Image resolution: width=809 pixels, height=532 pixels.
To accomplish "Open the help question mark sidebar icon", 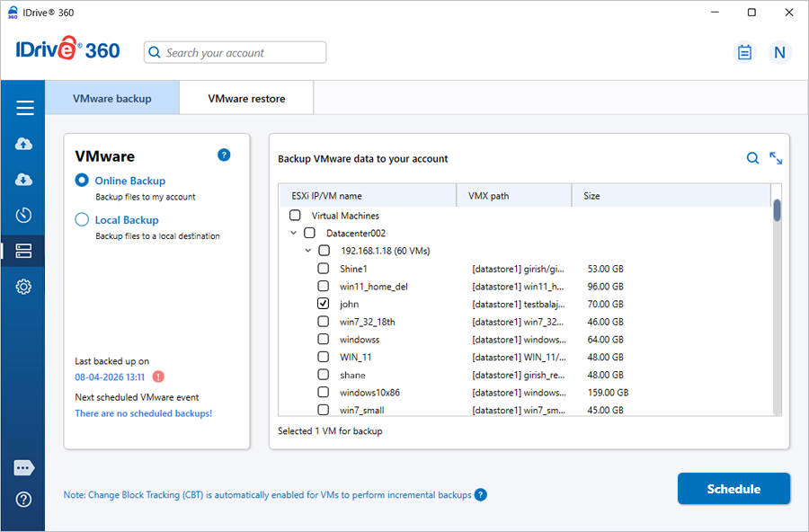I will pos(23,500).
